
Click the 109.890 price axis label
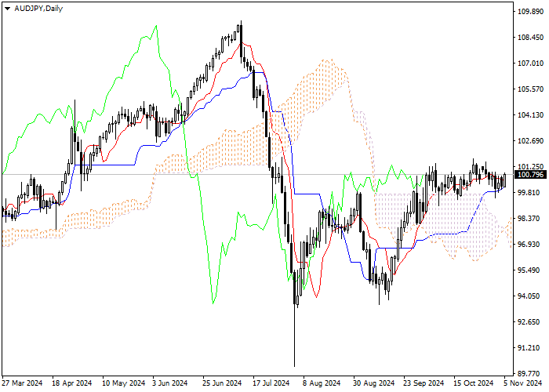(x=530, y=12)
